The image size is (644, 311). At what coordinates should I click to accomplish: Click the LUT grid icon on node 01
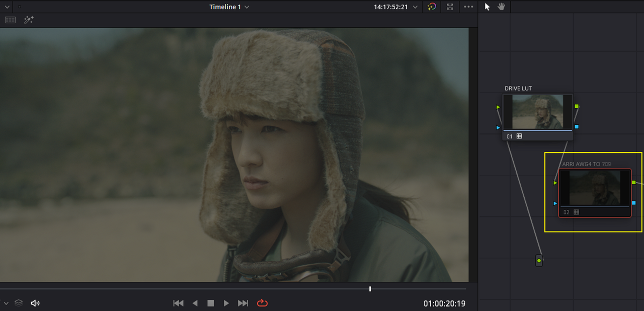[x=519, y=136]
